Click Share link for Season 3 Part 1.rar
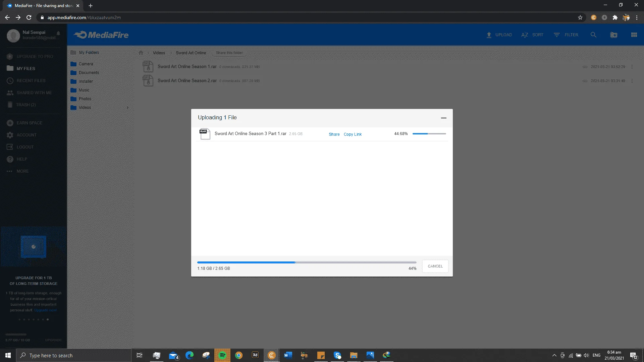Viewport: 644px width, 362px height. click(x=334, y=134)
